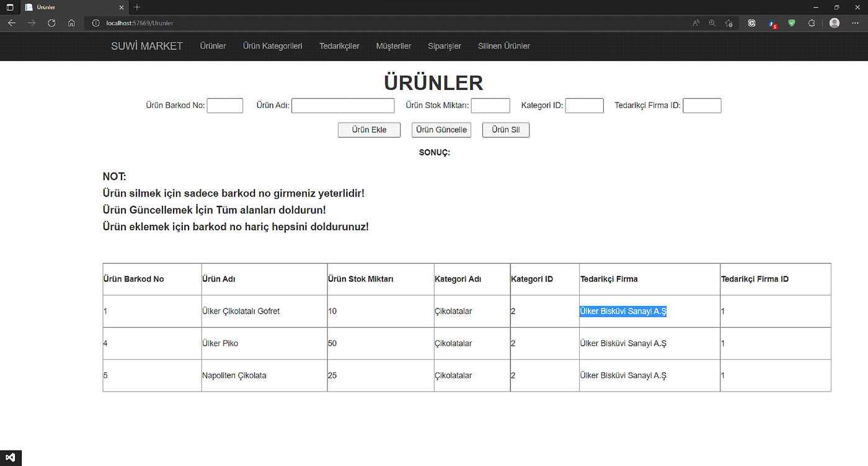868x466 pixels.
Task: Open the green shield extension icon
Action: pos(792,23)
